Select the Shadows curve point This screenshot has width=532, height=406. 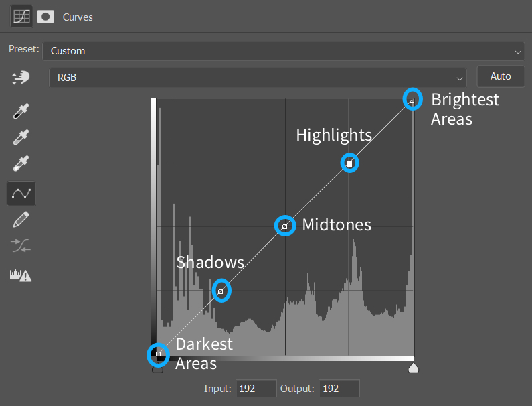click(221, 291)
